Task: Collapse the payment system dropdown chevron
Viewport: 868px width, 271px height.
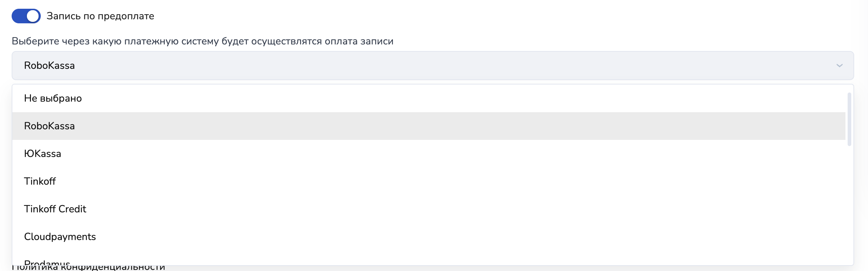Action: pyautogui.click(x=840, y=66)
